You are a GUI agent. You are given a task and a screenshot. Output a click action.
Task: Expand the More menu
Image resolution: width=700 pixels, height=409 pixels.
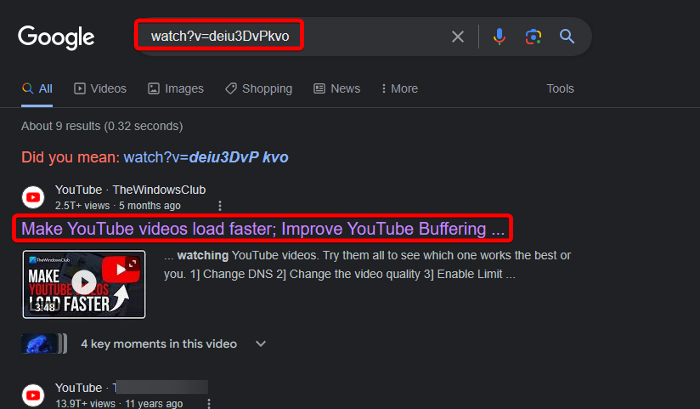[x=400, y=89]
